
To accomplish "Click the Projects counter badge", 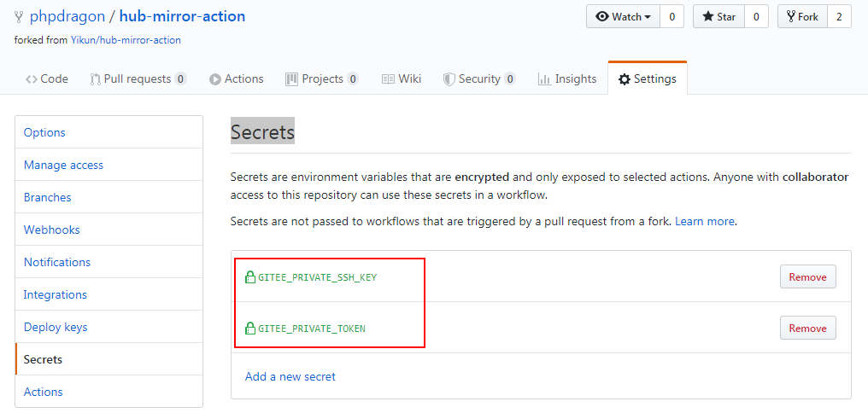I will coord(353,79).
